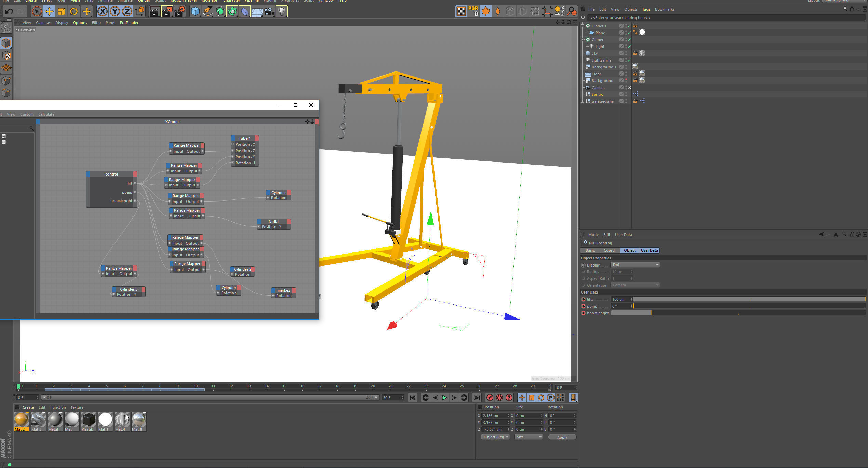868x468 pixels.
Task: Click the MoGraph Cloner icon
Action: 232,11
